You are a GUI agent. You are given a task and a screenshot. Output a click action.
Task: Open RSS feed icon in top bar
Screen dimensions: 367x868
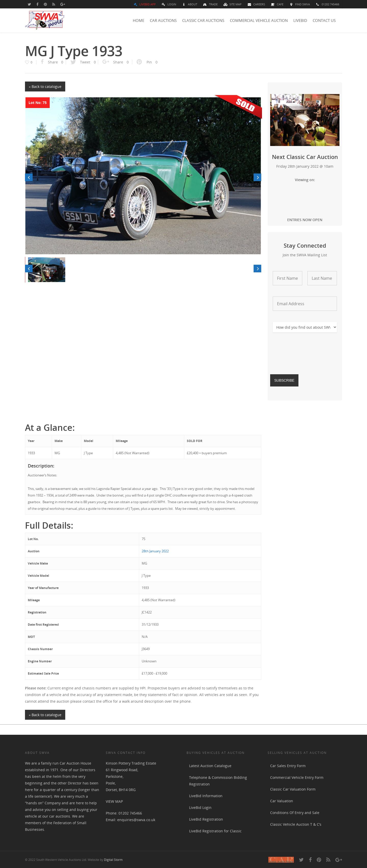coord(53,4)
